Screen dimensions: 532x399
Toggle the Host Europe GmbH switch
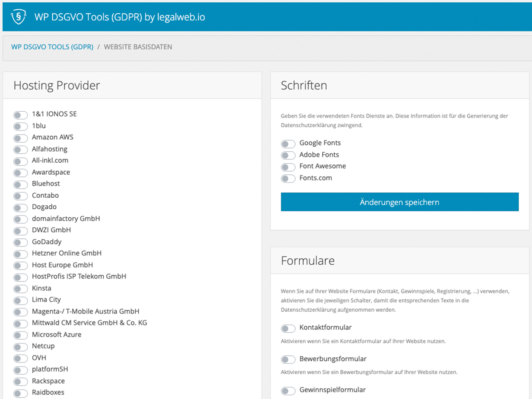point(20,266)
